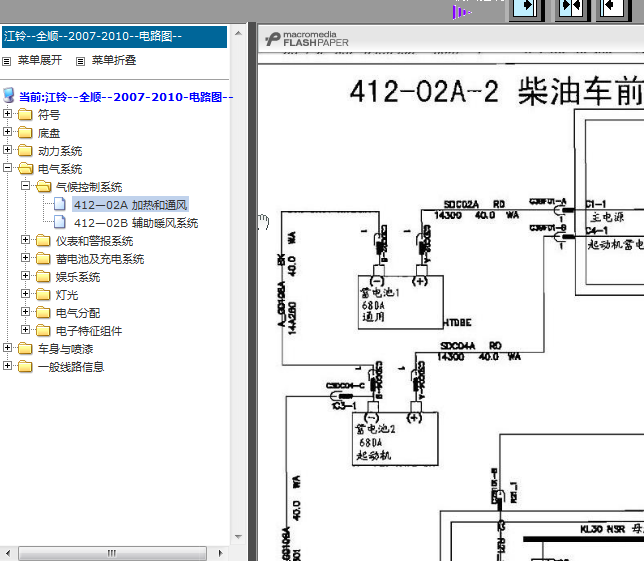Viewport: 644px width, 561px height.
Task: Select the 气候控制系统 folder label
Action: [89, 187]
